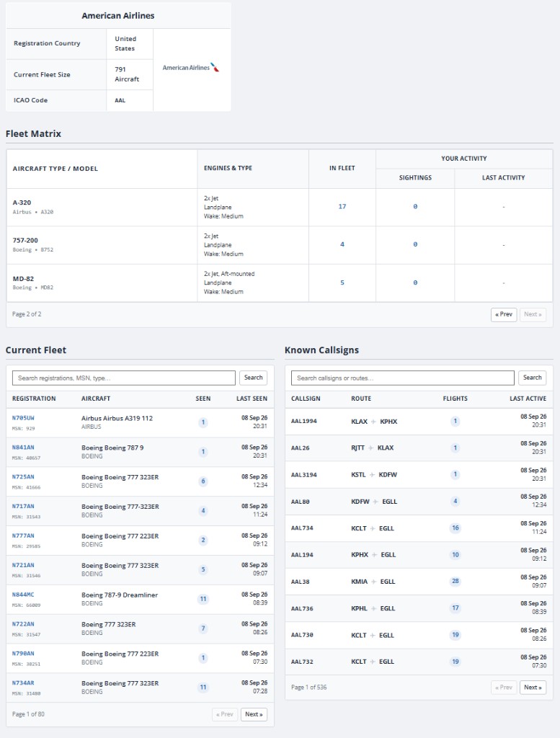Click the RJTT origin airport code

pyautogui.click(x=357, y=448)
